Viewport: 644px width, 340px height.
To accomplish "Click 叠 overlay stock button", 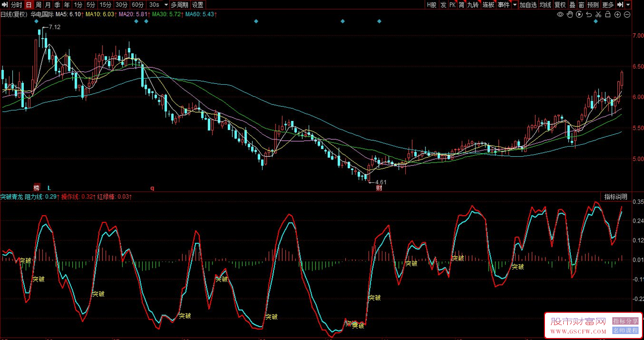I will pyautogui.click(x=572, y=4).
